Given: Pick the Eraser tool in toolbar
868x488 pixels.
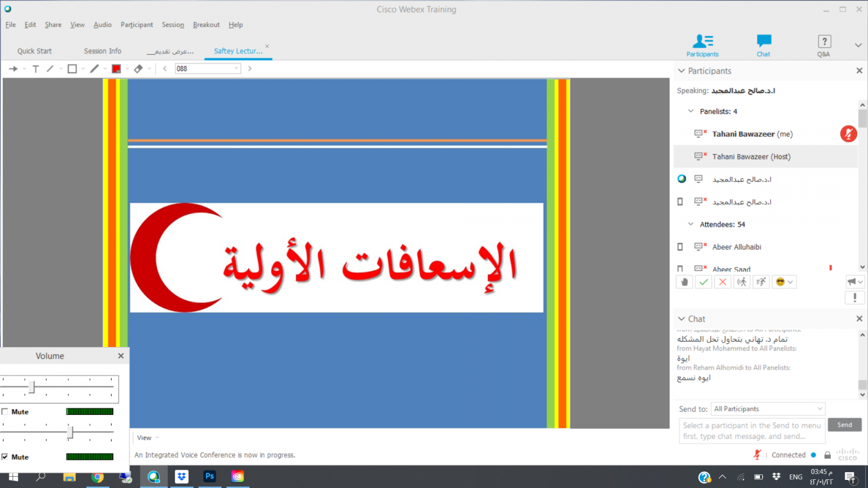Looking at the screenshot, I should 138,69.
